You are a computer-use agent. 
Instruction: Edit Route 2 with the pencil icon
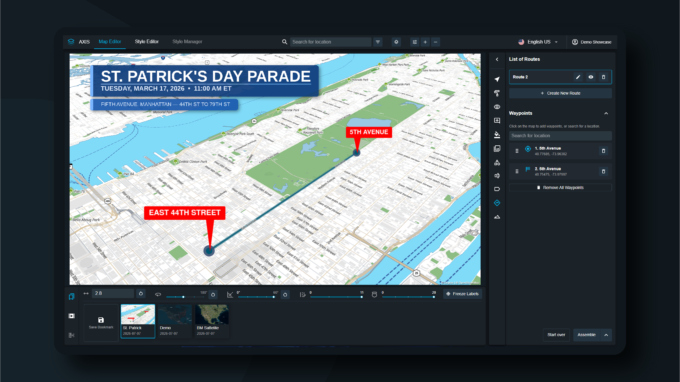click(x=578, y=77)
